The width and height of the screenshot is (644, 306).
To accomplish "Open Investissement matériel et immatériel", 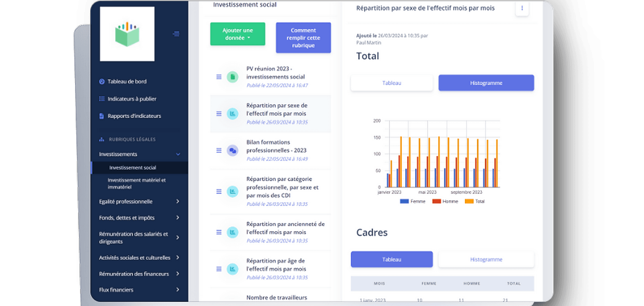I will tap(136, 184).
